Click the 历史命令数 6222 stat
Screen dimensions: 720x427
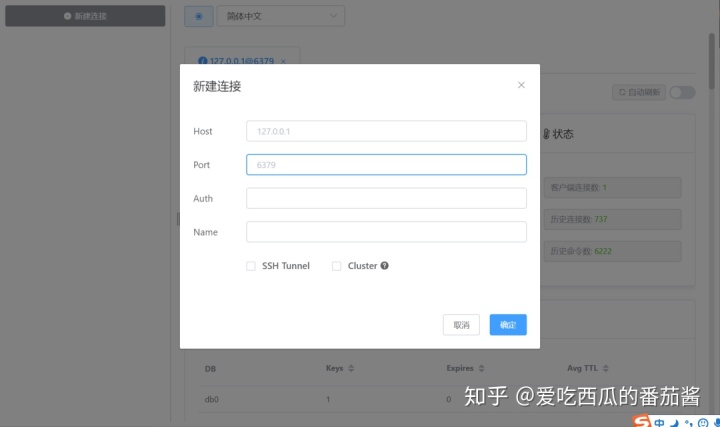tap(612, 251)
